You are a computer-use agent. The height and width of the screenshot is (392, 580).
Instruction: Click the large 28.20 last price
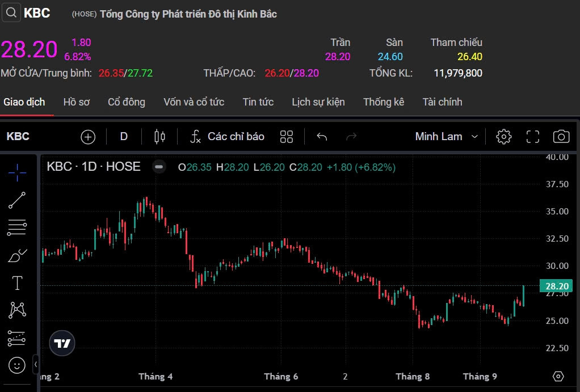point(29,49)
